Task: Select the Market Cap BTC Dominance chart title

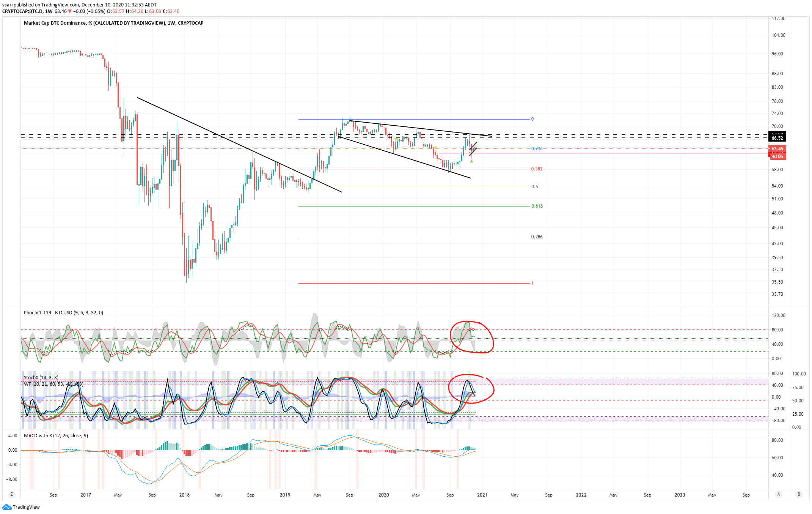Action: tap(113, 23)
